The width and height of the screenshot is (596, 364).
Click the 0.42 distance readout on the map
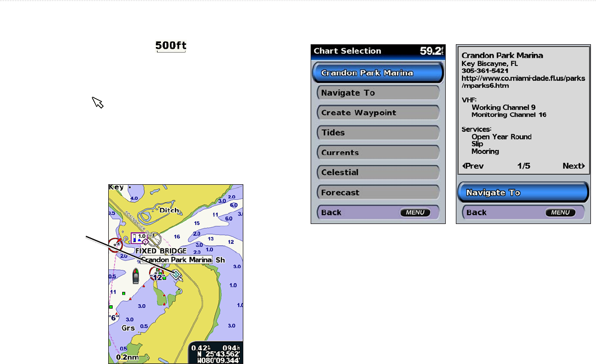[201, 348]
